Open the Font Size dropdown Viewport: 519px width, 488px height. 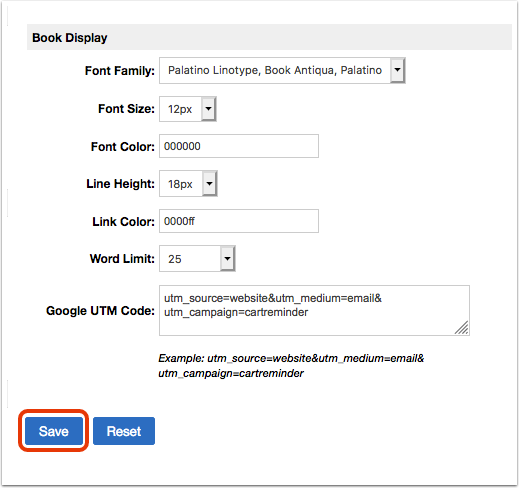(x=188, y=109)
